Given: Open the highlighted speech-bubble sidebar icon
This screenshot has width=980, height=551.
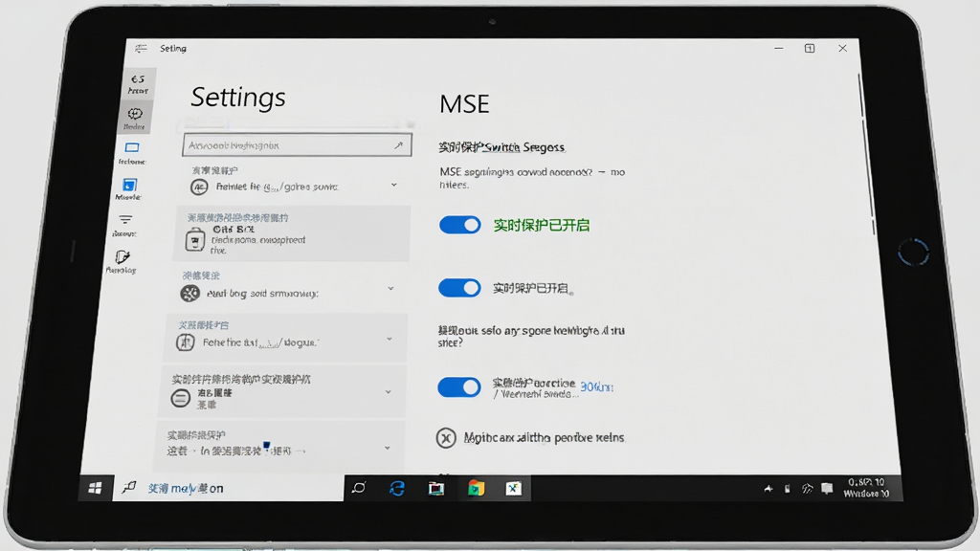Looking at the screenshot, I should (x=134, y=118).
